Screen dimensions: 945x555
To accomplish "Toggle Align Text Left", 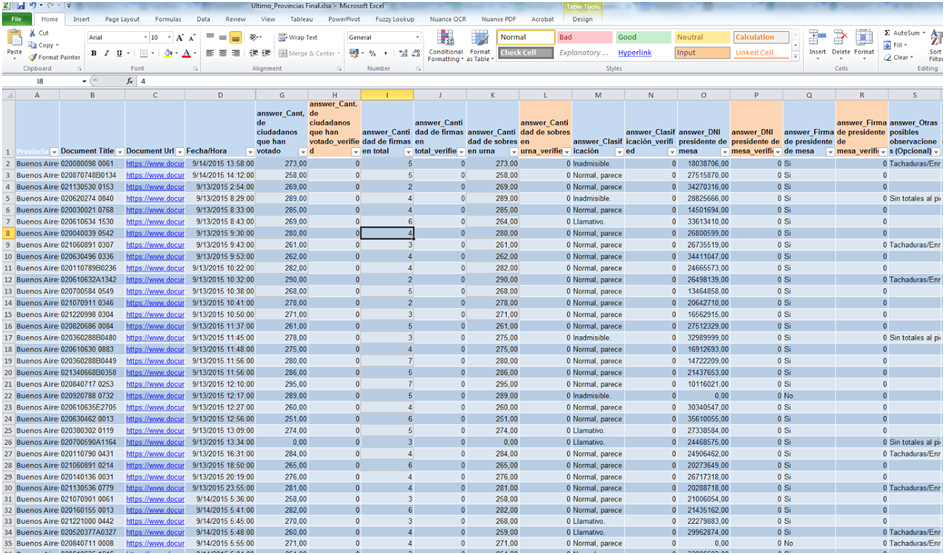I will coord(210,53).
